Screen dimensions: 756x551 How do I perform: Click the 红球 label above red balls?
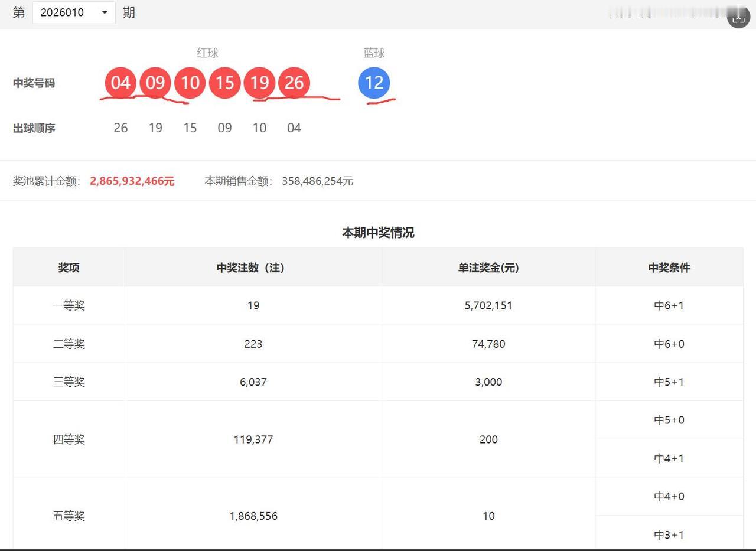click(207, 53)
